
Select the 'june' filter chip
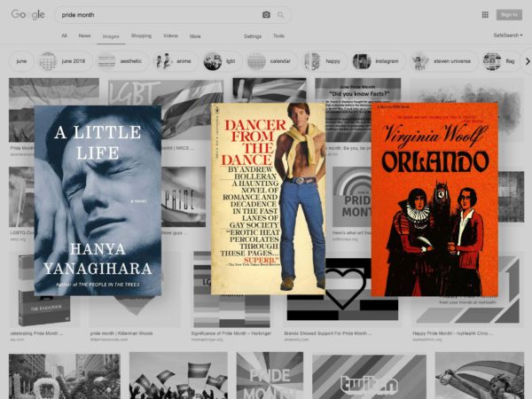[21, 61]
